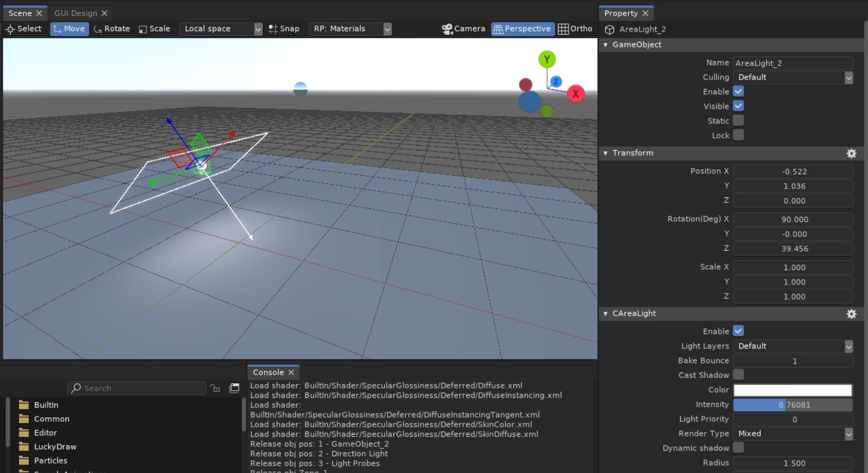Viewport: 868px width, 473px height.
Task: Click the window icon next to Search
Action: 235,388
